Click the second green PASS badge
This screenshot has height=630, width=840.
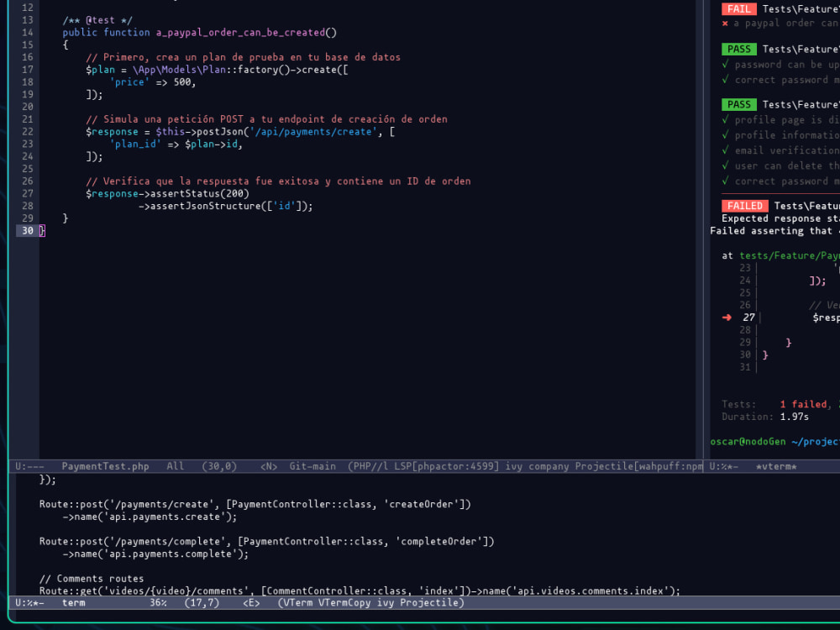(x=738, y=104)
